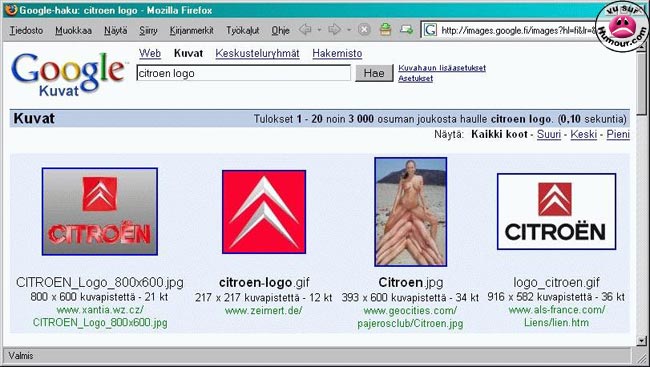650x367 pixels.
Task: Open the Näytä menu
Action: 116,30
